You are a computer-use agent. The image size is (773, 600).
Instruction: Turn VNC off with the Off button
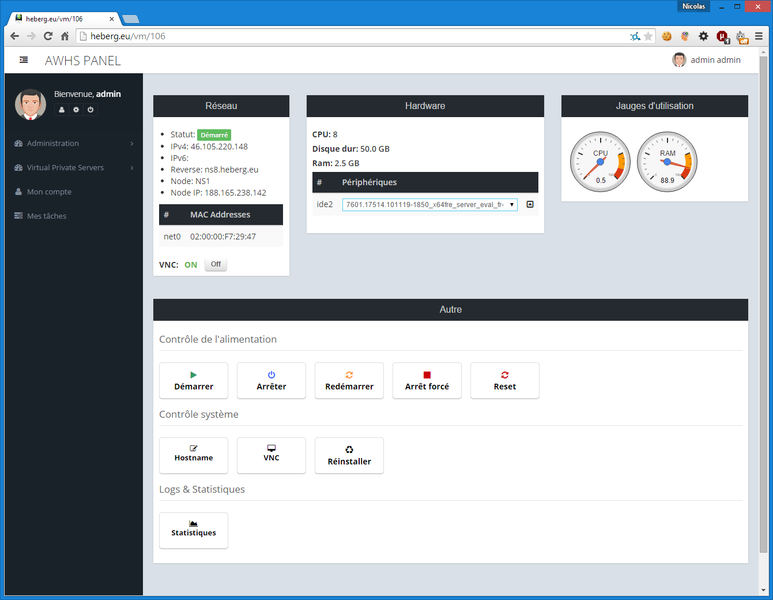point(215,265)
